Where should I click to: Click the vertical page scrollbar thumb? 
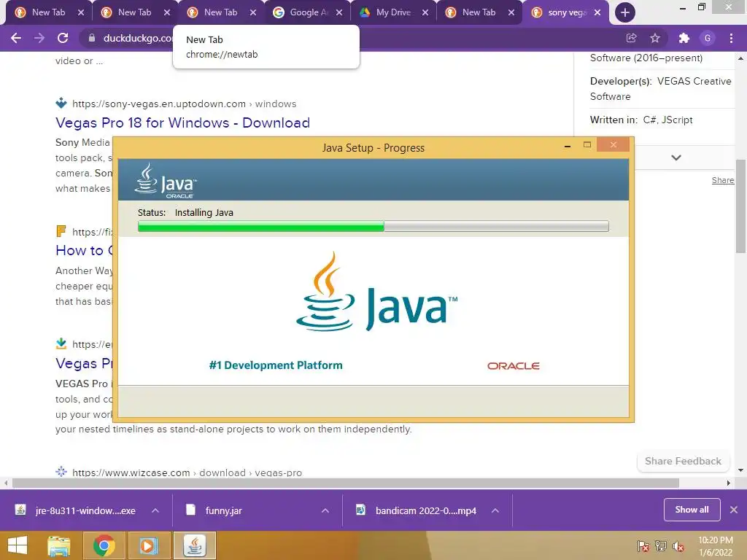point(741,206)
